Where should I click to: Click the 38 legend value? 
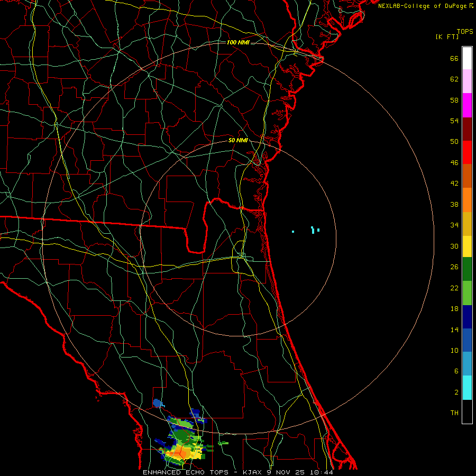tap(454, 204)
